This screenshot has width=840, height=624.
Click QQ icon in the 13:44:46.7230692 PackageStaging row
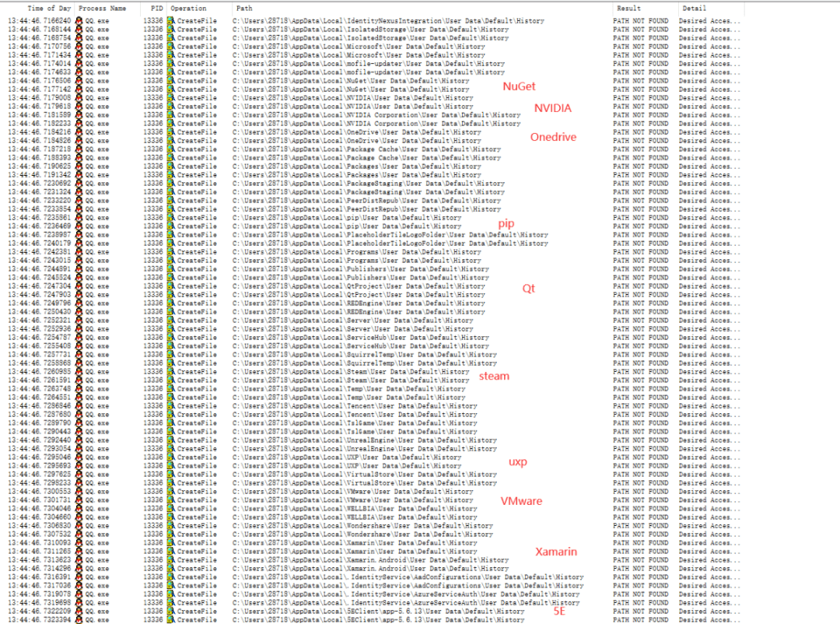[x=79, y=184]
